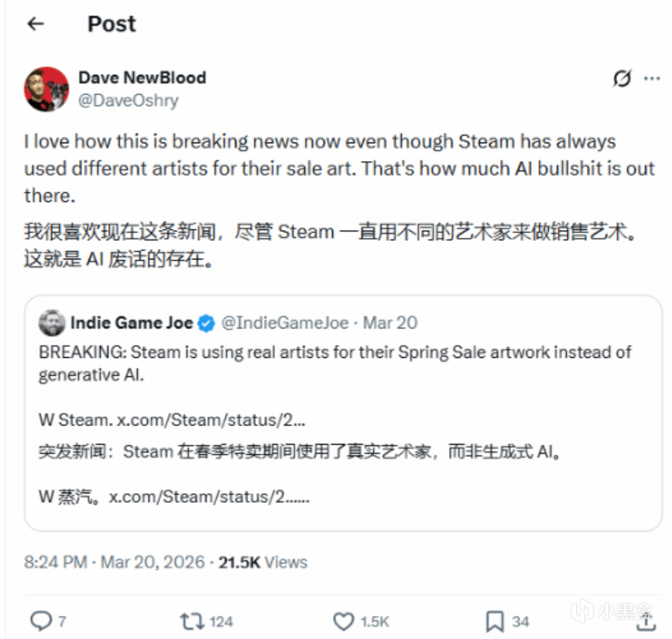This screenshot has height=639, width=672.
Task: Open Dave NewBlood's profile picture
Action: coord(46,89)
